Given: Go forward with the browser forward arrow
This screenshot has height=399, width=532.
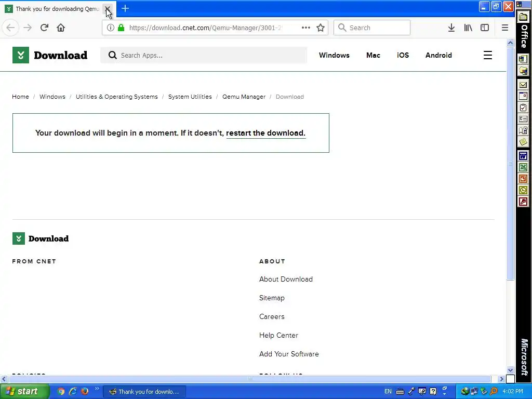Looking at the screenshot, I should pyautogui.click(x=28, y=28).
